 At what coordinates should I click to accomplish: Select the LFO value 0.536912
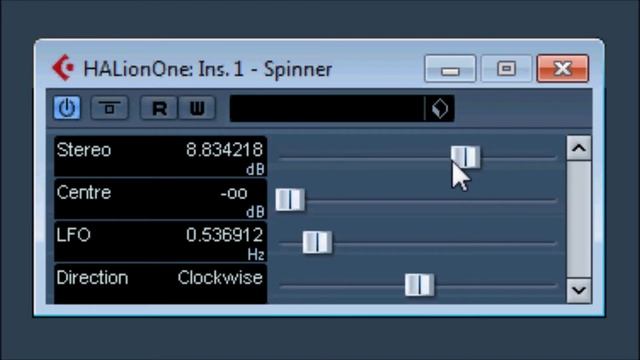pos(224,235)
